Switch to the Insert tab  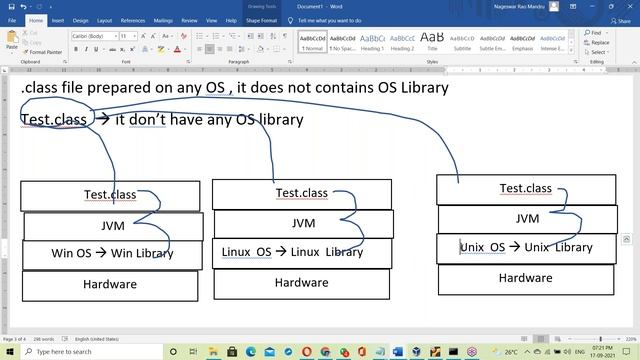[x=58, y=20]
